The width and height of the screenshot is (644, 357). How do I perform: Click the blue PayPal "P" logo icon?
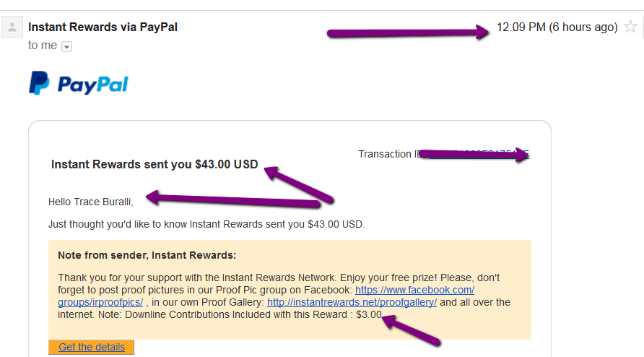pos(39,82)
